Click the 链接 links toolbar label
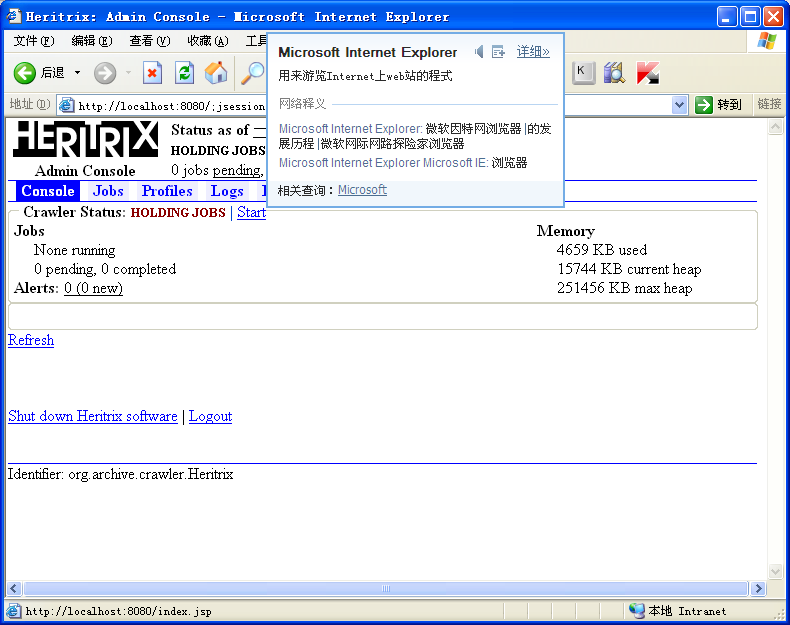Image resolution: width=790 pixels, height=625 pixels. pyautogui.click(x=769, y=104)
